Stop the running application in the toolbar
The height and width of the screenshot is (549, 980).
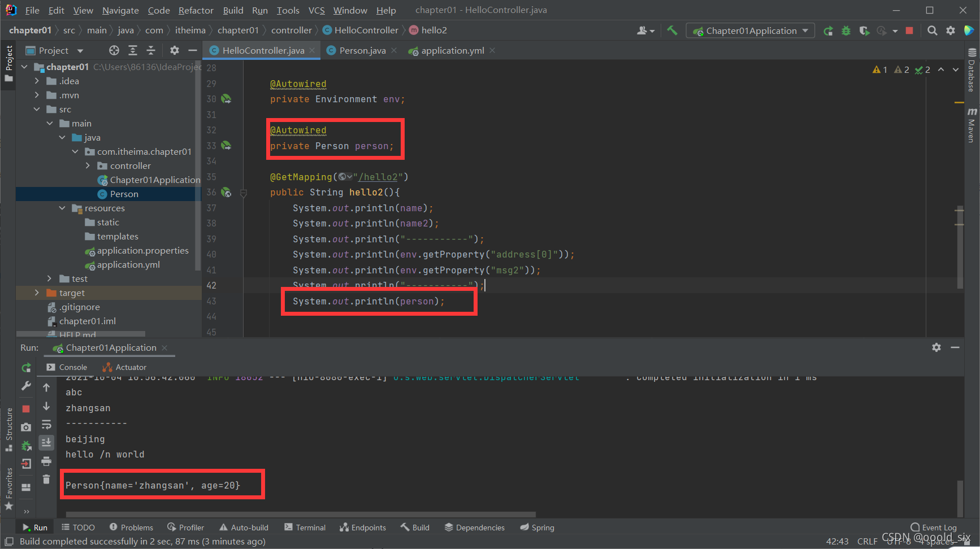point(909,30)
